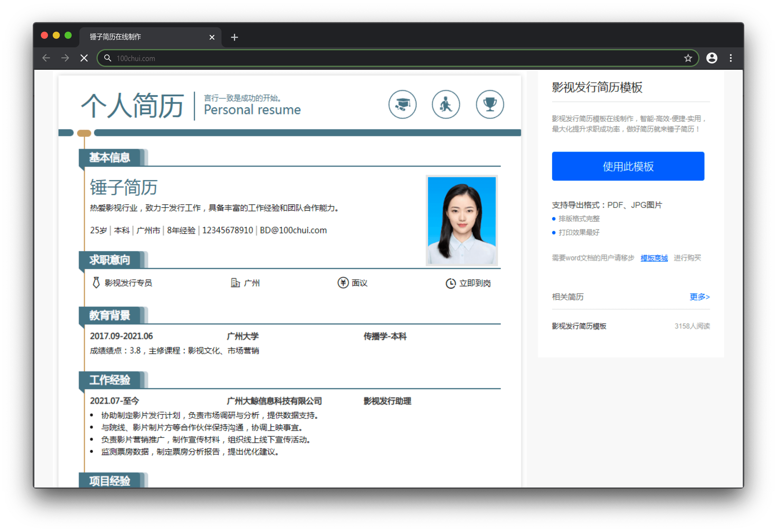Click the 教育背景 section header

point(110,315)
